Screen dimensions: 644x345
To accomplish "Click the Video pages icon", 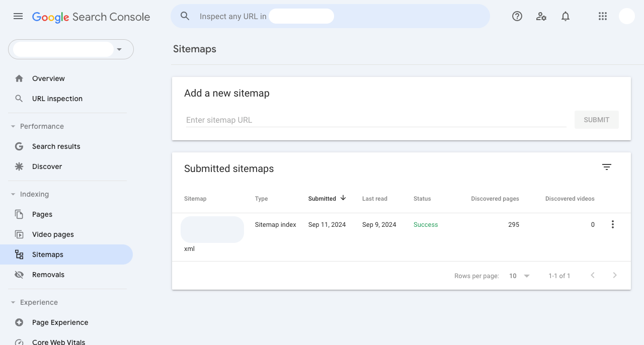I will (x=19, y=234).
